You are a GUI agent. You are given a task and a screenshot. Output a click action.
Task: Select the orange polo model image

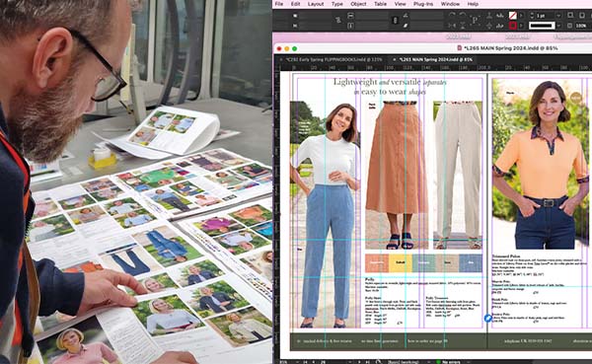tap(540, 165)
